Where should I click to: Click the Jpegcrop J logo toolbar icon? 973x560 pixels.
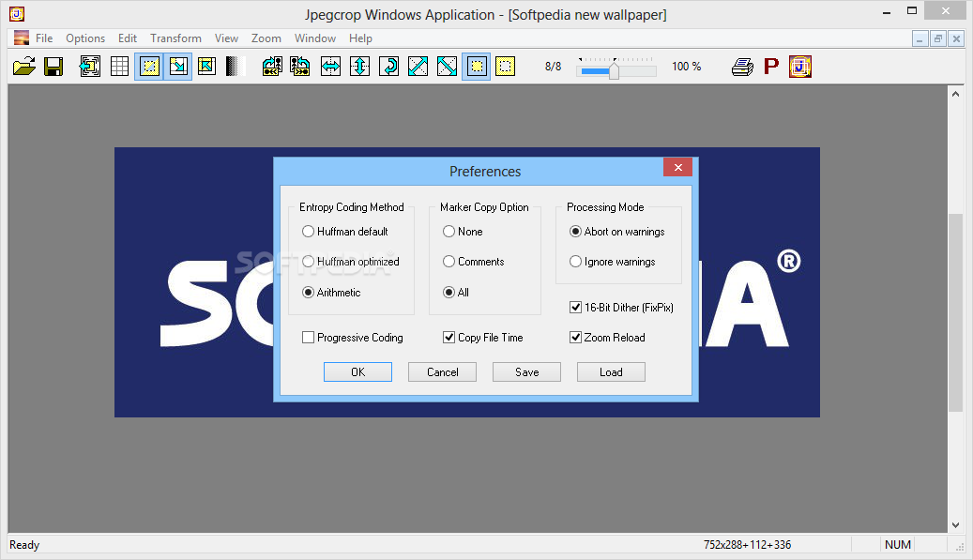click(x=800, y=67)
